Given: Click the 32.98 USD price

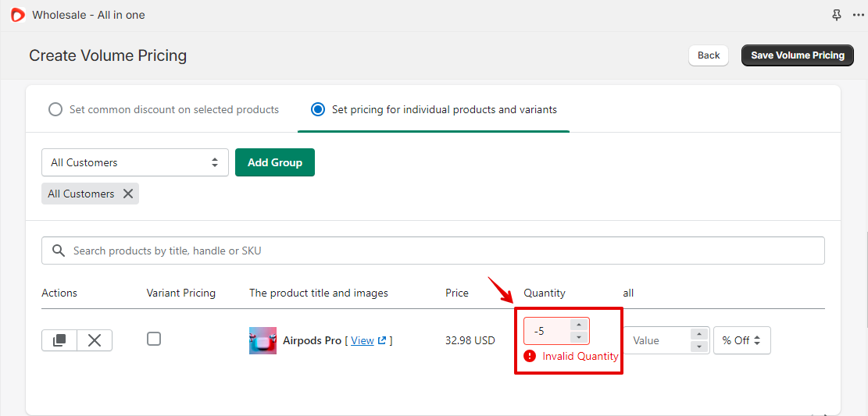Looking at the screenshot, I should 470,341.
